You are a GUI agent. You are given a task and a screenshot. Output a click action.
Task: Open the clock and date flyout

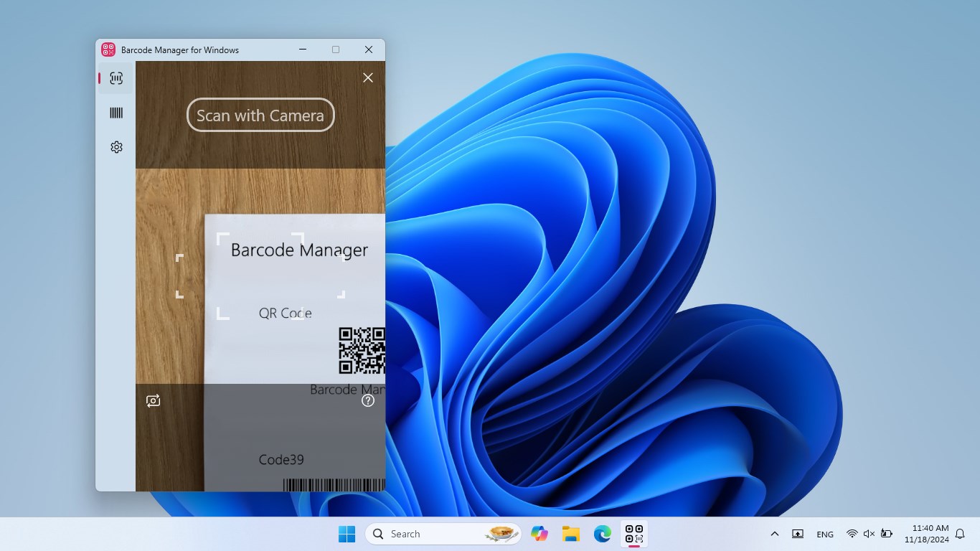coord(926,534)
